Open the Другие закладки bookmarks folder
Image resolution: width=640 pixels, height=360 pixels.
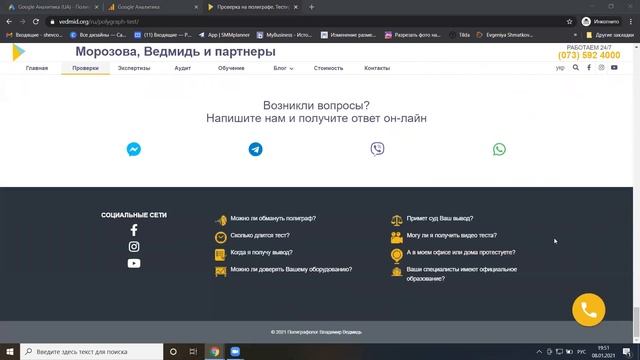point(610,35)
